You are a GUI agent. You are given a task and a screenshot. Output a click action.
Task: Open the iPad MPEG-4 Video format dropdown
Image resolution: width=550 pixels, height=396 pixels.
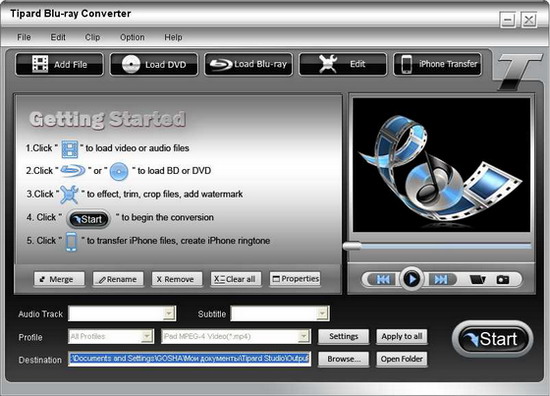(x=236, y=336)
